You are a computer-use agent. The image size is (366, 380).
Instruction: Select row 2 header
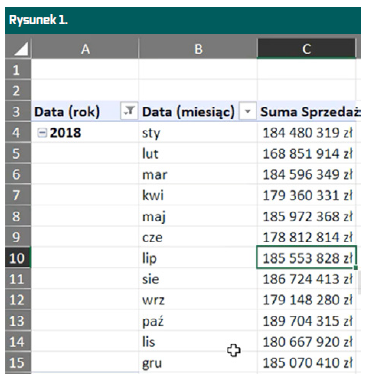[18, 90]
